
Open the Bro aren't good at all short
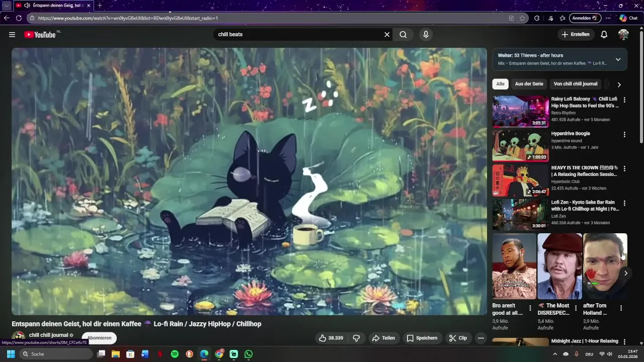tap(514, 266)
